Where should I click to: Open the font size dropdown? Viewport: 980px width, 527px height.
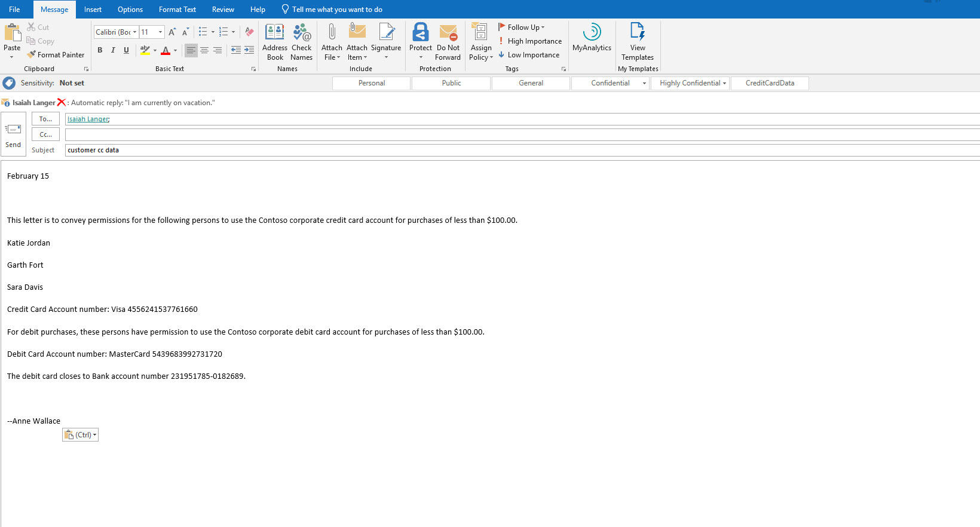tap(160, 32)
